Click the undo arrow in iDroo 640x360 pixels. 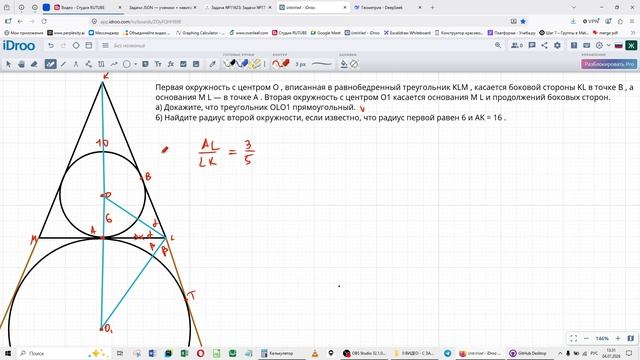(51, 45)
